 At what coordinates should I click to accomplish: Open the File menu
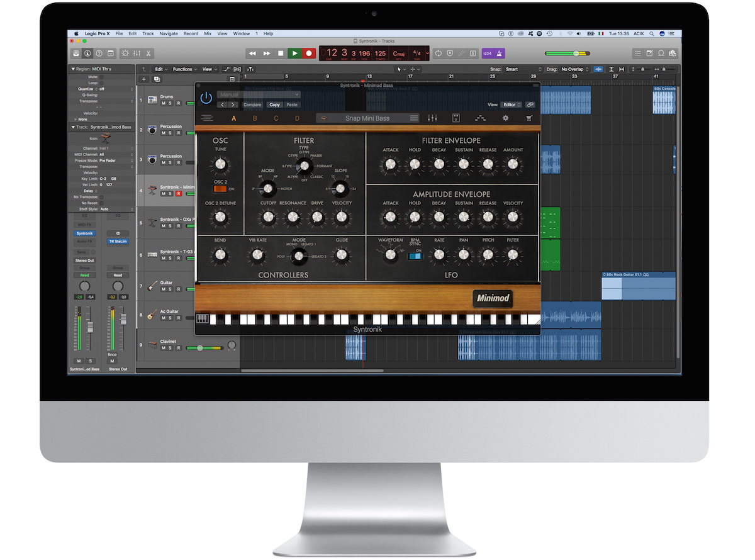(x=119, y=33)
